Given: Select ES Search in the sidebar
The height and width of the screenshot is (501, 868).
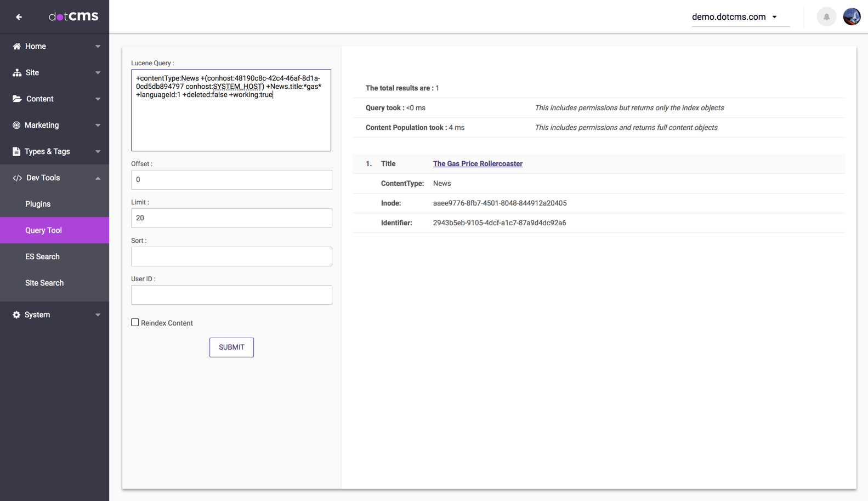Looking at the screenshot, I should pos(42,257).
